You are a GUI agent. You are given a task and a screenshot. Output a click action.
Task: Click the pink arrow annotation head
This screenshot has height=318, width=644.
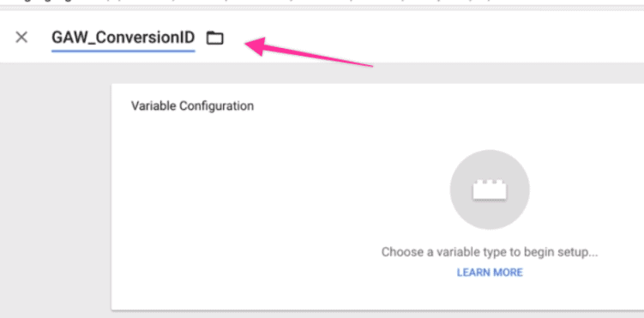(x=256, y=46)
